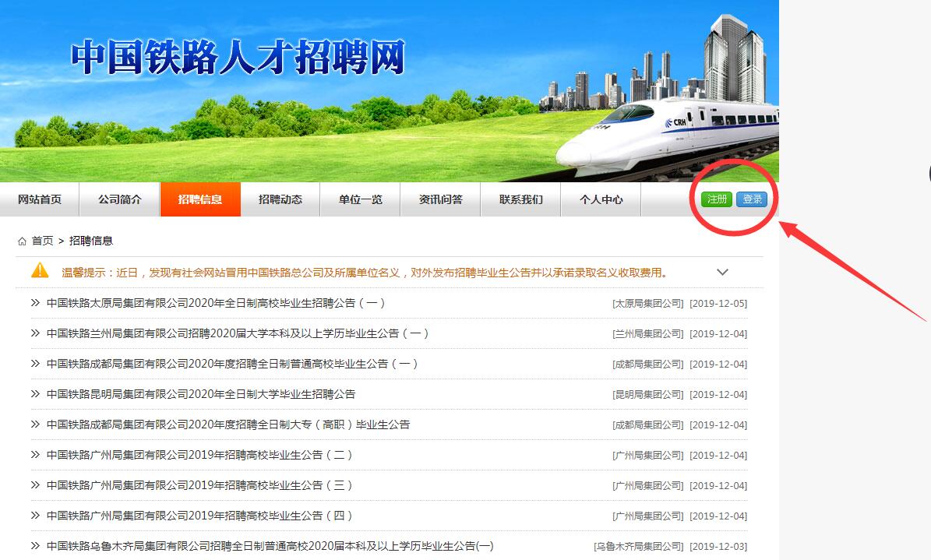Click the [乌鲁木齐局集团公司] tag
The image size is (931, 560).
coord(638,546)
